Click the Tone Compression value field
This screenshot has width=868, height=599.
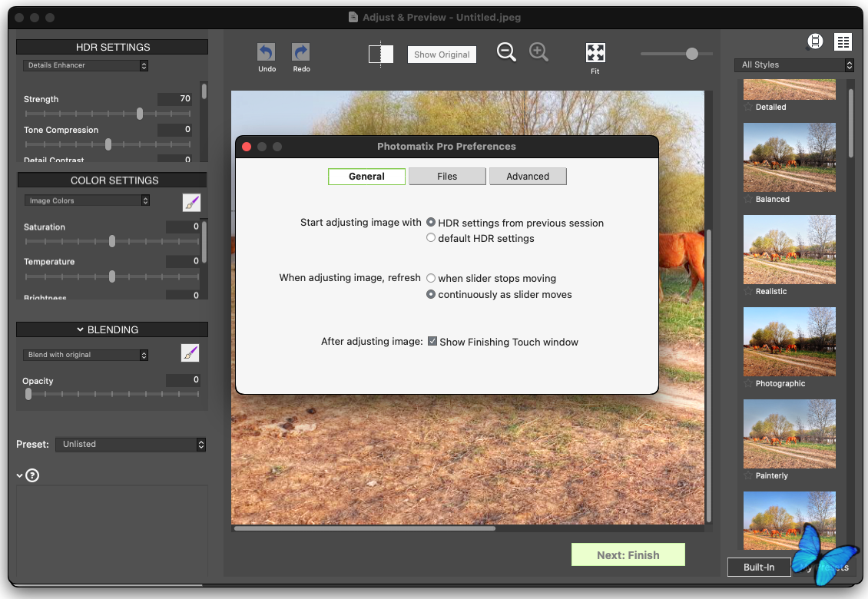(175, 130)
